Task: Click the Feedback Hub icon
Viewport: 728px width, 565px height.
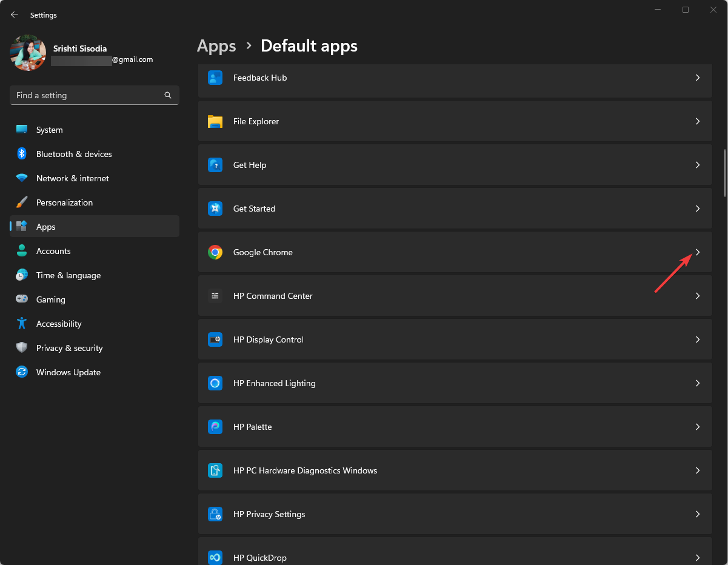Action: pos(215,78)
